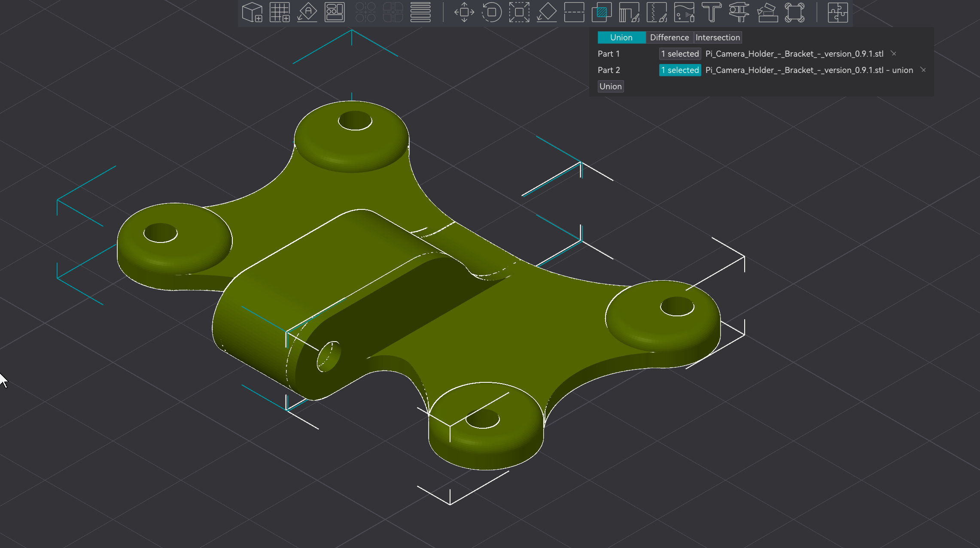Switch to the Union tab
Viewport: 980px width, 548px height.
(x=621, y=37)
